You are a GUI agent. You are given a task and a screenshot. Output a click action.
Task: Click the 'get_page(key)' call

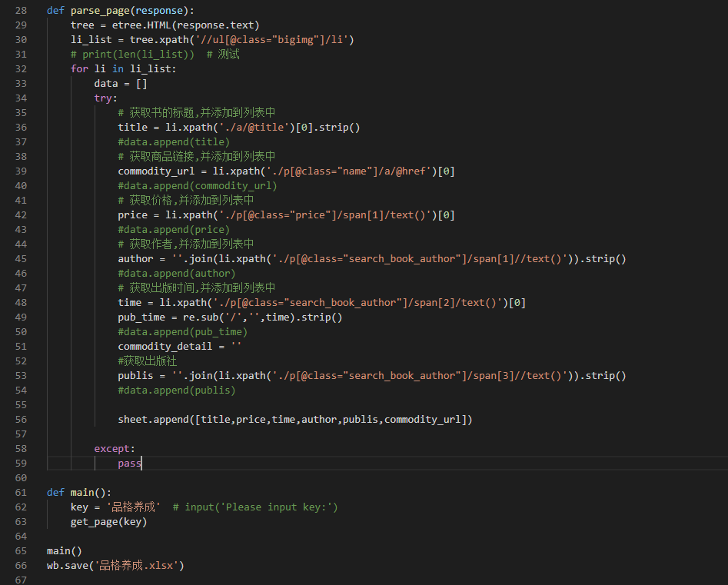tap(108, 522)
